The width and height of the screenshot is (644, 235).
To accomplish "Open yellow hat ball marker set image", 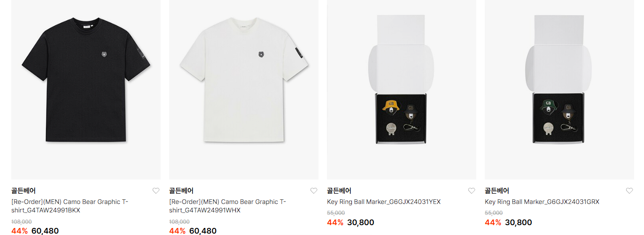I will tap(402, 90).
